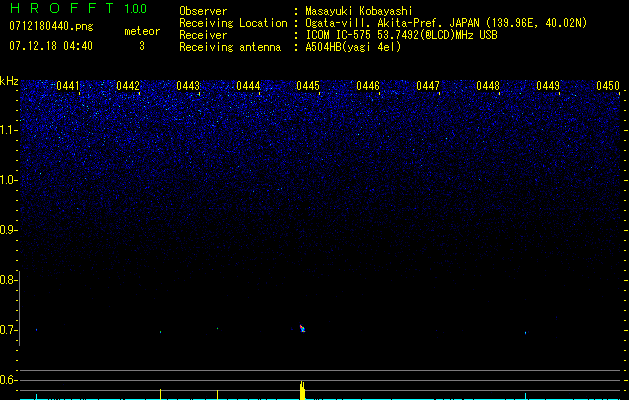Screen dimensions: 629x400
Task: Click the meteor count value 3
Action: tap(141, 46)
